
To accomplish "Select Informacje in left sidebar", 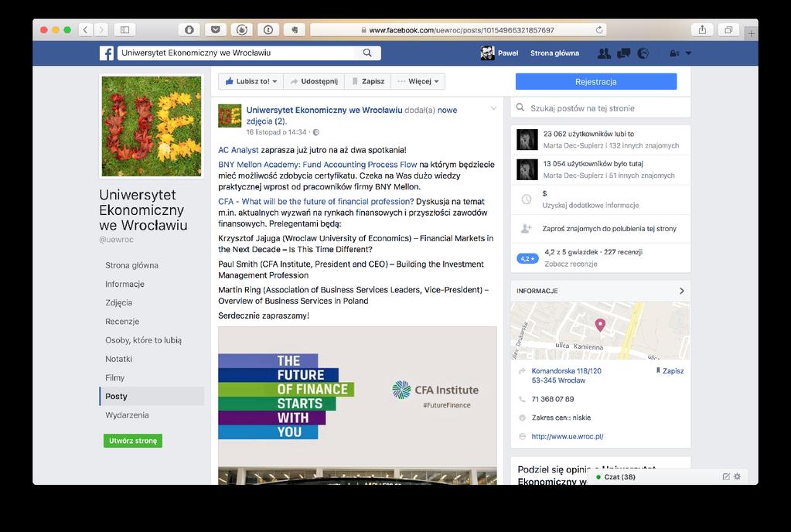I will click(124, 284).
